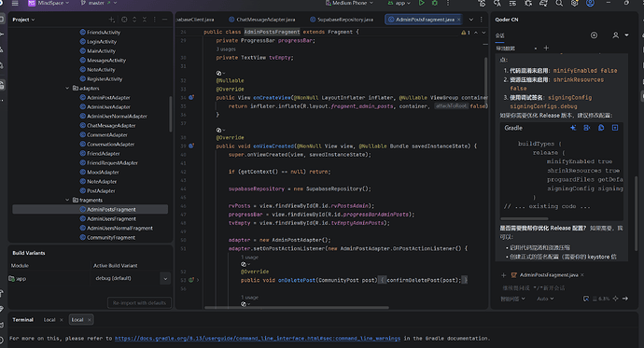Open the MindSpace project dropdown
The image size is (644, 348).
point(49,3)
